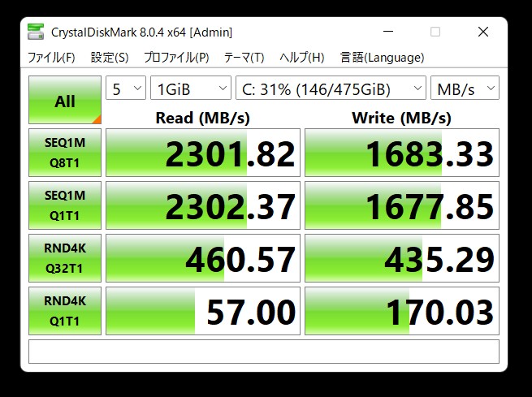532x397 pixels.
Task: Open the 言語(Language) menu
Action: (x=382, y=58)
